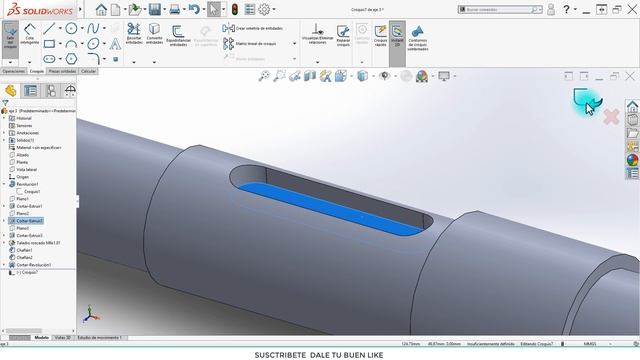Switch to Calcular tab
Image resolution: width=640 pixels, height=360 pixels.
[x=88, y=71]
